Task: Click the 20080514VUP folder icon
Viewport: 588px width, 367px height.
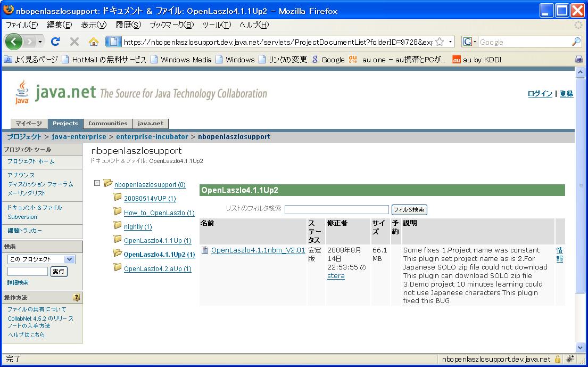Action: (x=118, y=197)
